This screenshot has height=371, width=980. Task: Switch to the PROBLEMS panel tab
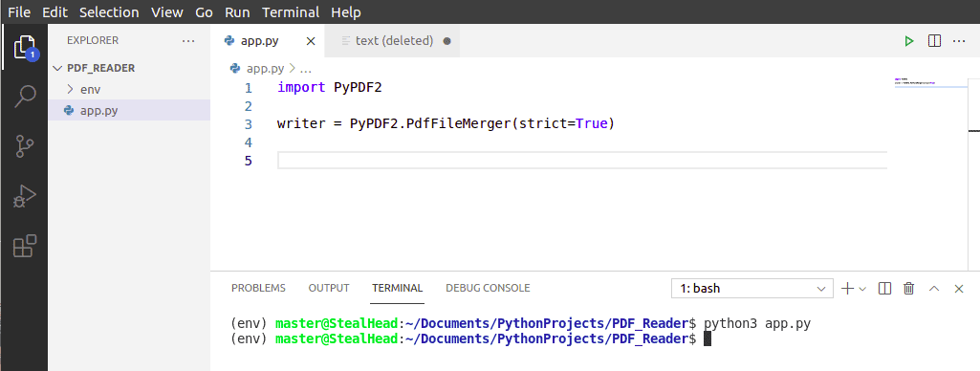[258, 288]
